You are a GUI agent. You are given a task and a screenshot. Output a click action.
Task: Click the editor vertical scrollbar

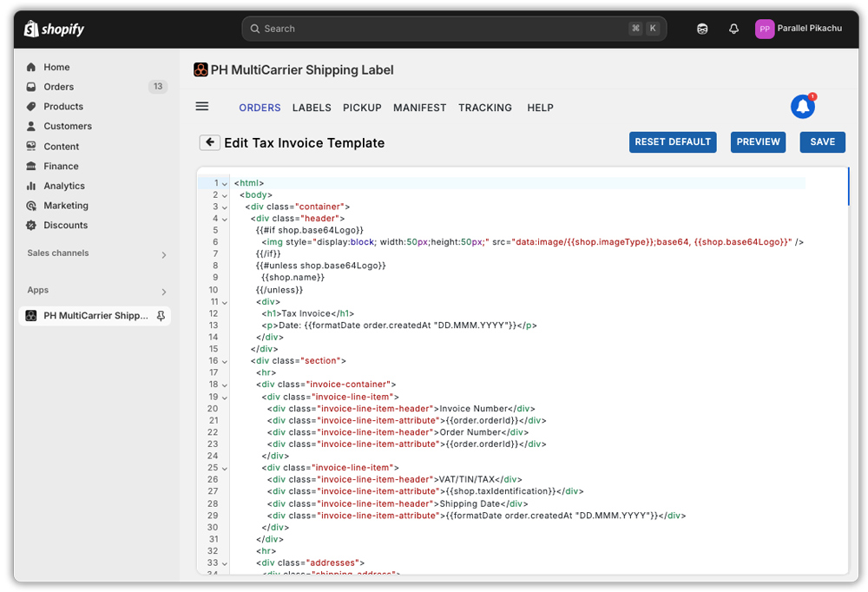pyautogui.click(x=848, y=187)
